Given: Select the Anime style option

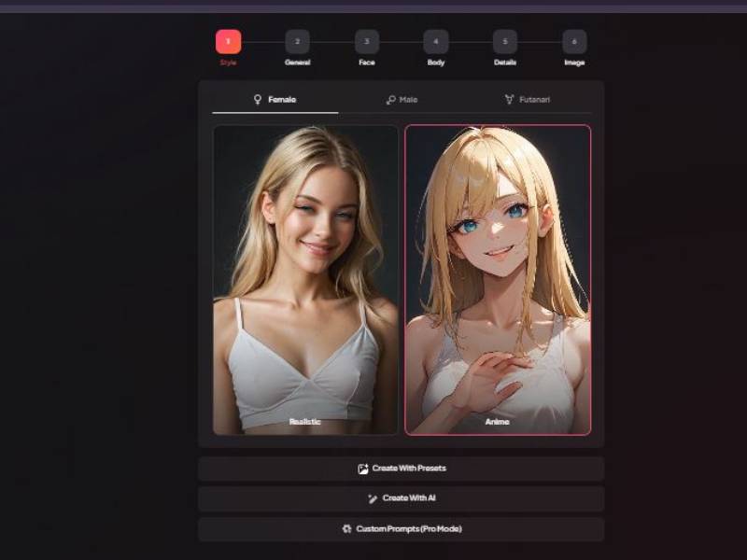Looking at the screenshot, I should pyautogui.click(x=496, y=280).
